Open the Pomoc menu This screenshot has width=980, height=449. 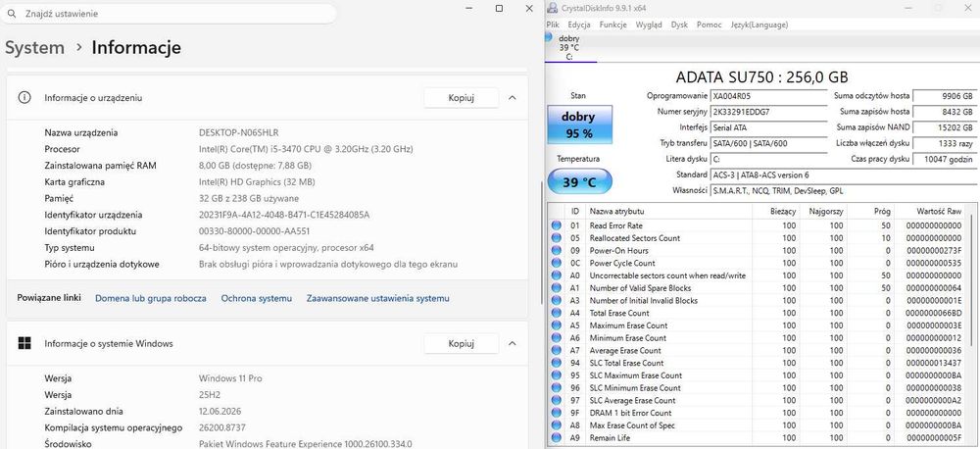(709, 25)
